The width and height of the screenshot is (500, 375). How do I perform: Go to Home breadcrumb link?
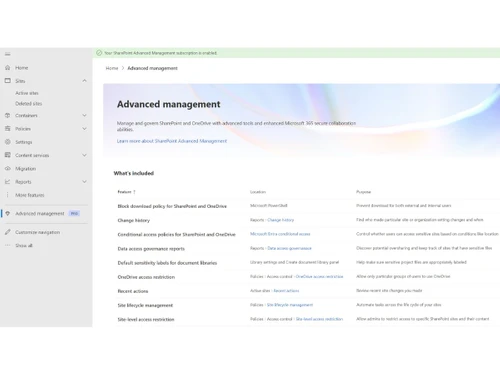(x=112, y=68)
